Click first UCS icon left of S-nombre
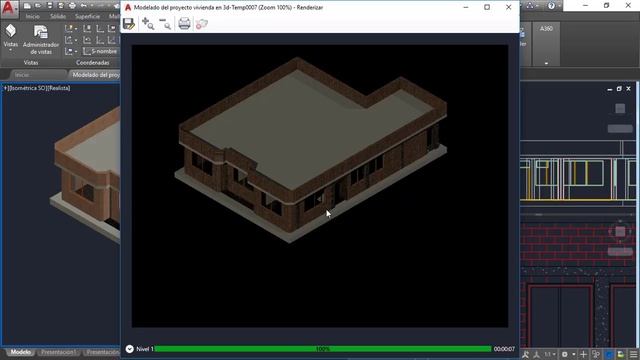This screenshot has height=360, width=640. click(x=70, y=51)
